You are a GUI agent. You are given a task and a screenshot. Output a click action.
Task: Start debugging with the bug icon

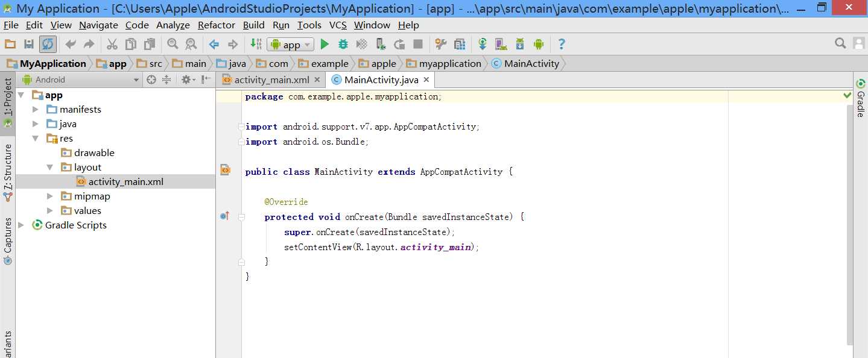tap(343, 44)
